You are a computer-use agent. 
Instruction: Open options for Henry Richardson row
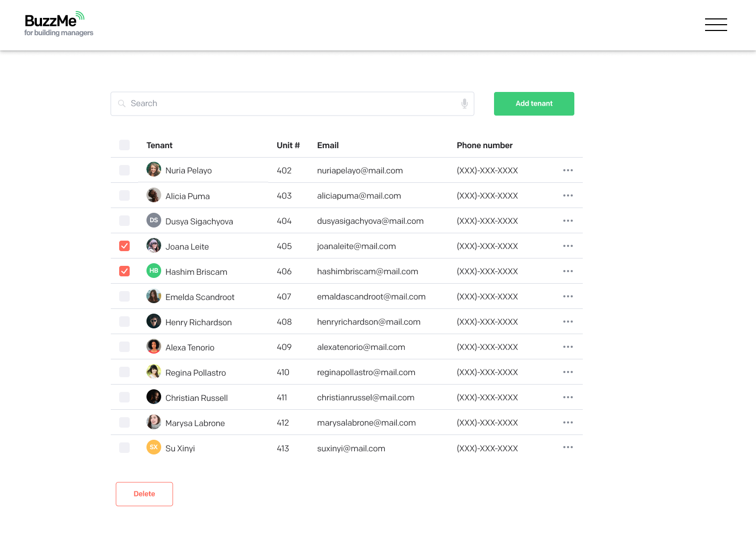(568, 322)
